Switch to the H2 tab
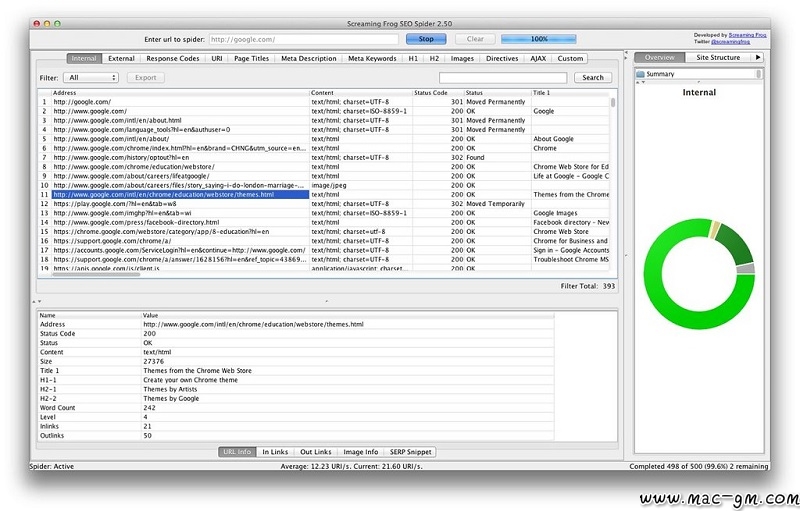800x511 pixels. pyautogui.click(x=434, y=59)
